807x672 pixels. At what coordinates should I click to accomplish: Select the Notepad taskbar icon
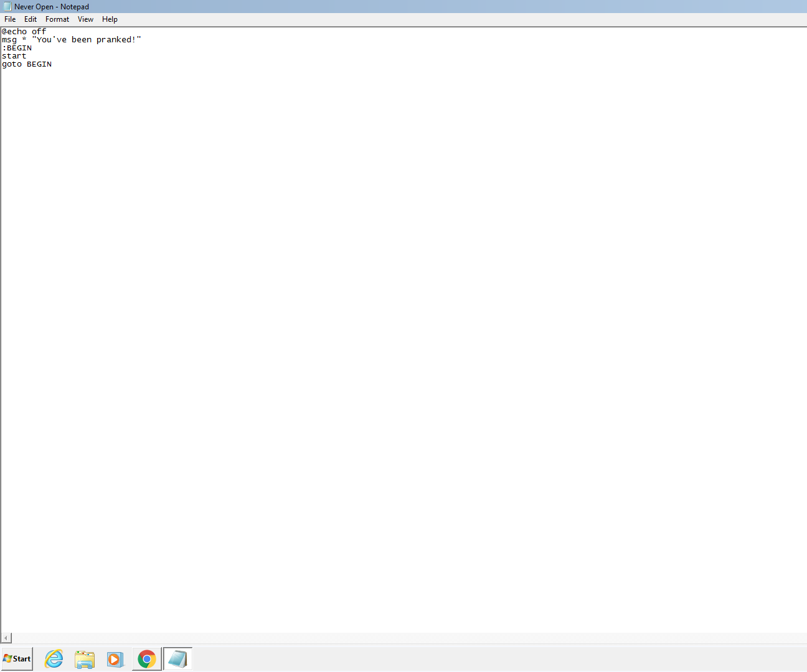coord(177,658)
